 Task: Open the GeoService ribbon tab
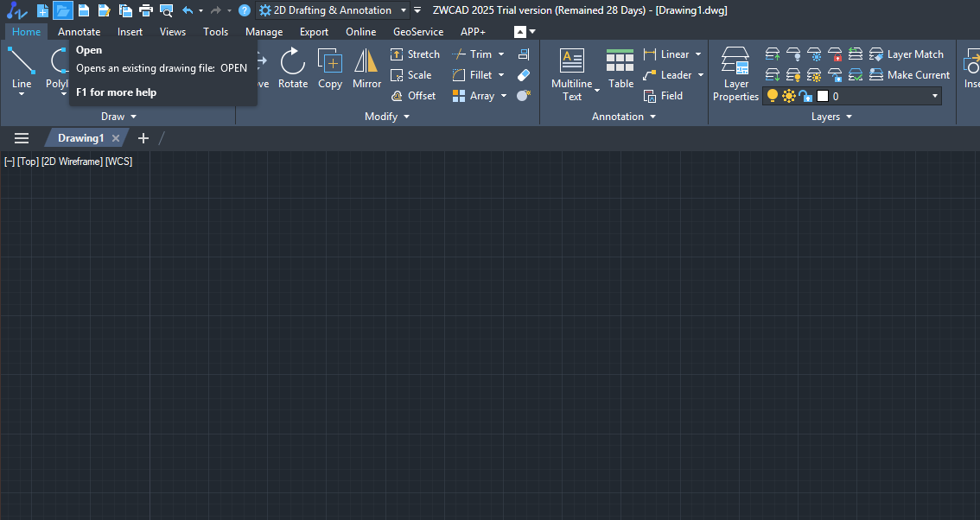[x=418, y=32]
